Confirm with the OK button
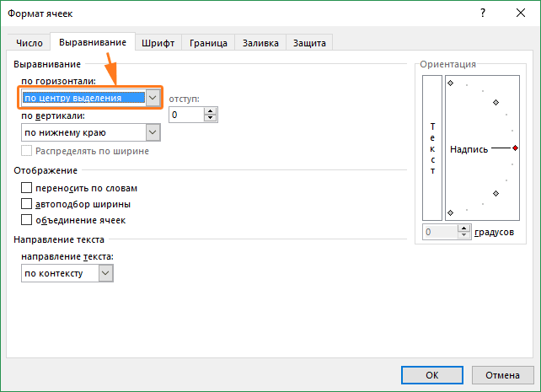This screenshot has height=392, width=541. (432, 375)
